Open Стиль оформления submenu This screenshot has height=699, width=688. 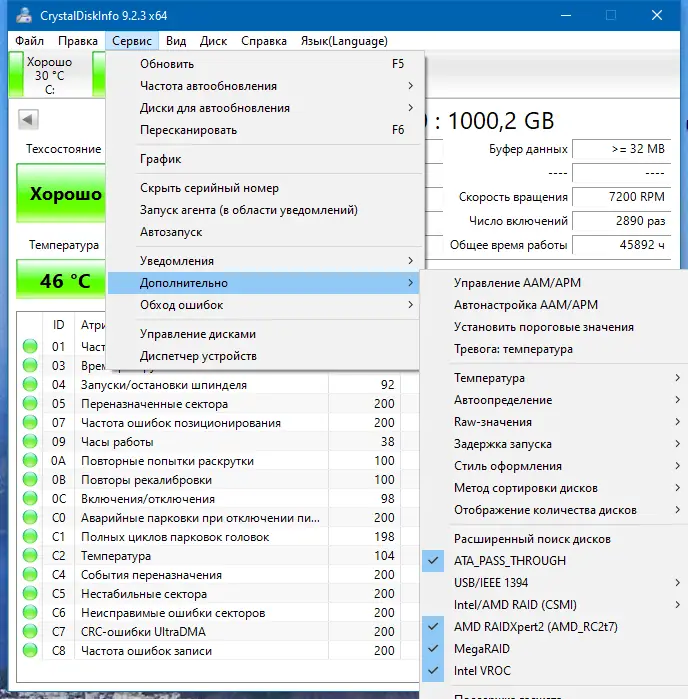(553, 466)
